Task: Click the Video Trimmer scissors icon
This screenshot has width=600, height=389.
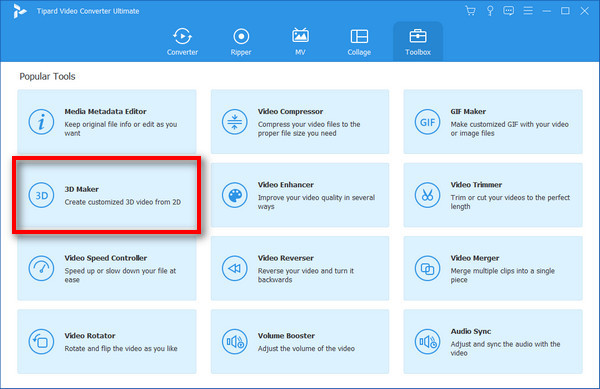Action: click(427, 195)
